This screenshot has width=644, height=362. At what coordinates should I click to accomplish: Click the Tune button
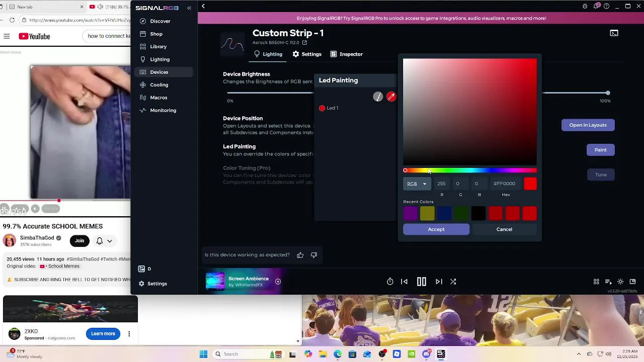(x=601, y=175)
